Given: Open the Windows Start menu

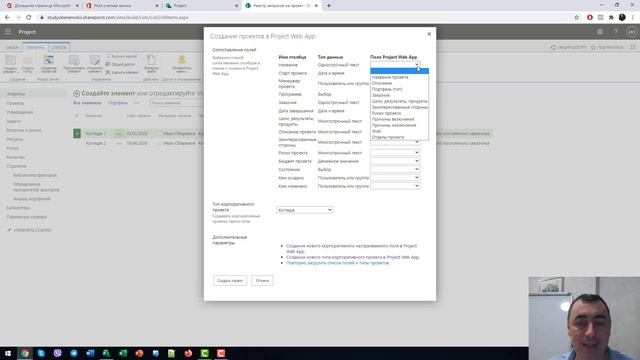Looking at the screenshot, I should point(8,353).
